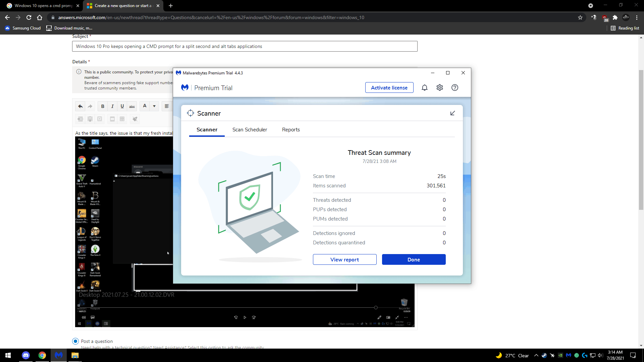644x362 pixels.
Task: Click the video seek bar handle
Action: click(x=376, y=307)
